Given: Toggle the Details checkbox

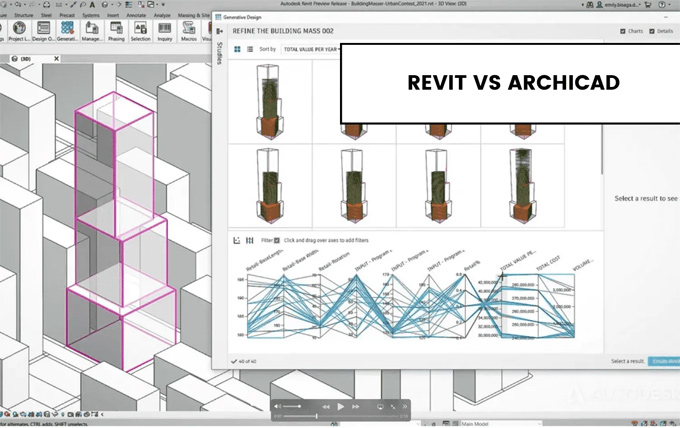Looking at the screenshot, I should [x=652, y=31].
